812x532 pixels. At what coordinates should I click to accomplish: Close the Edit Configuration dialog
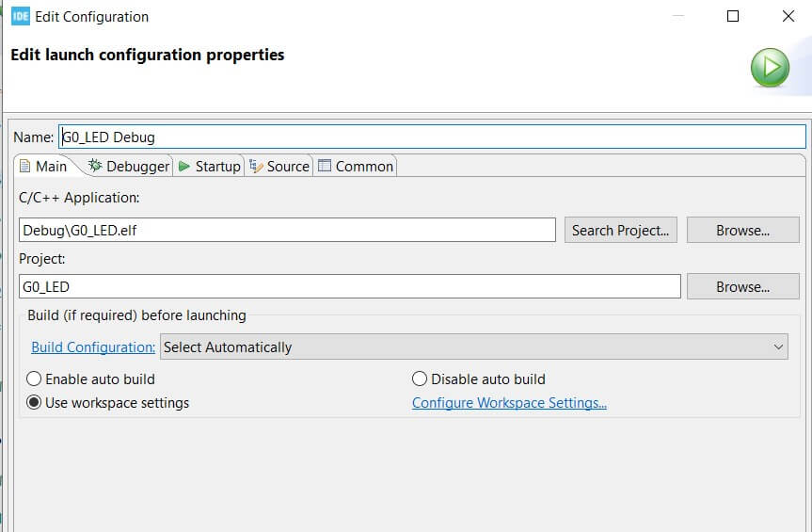coord(788,16)
